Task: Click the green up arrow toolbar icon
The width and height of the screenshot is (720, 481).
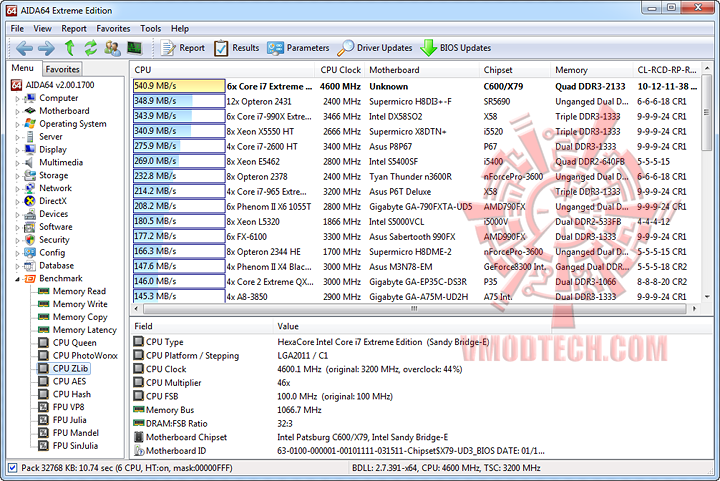Action: 69,48
